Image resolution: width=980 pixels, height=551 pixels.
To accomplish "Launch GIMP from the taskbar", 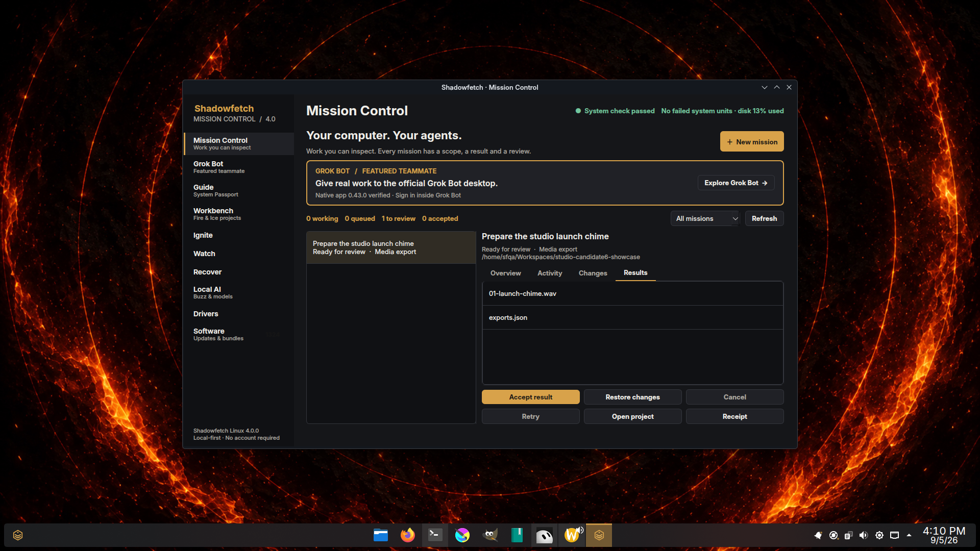I will click(x=490, y=535).
